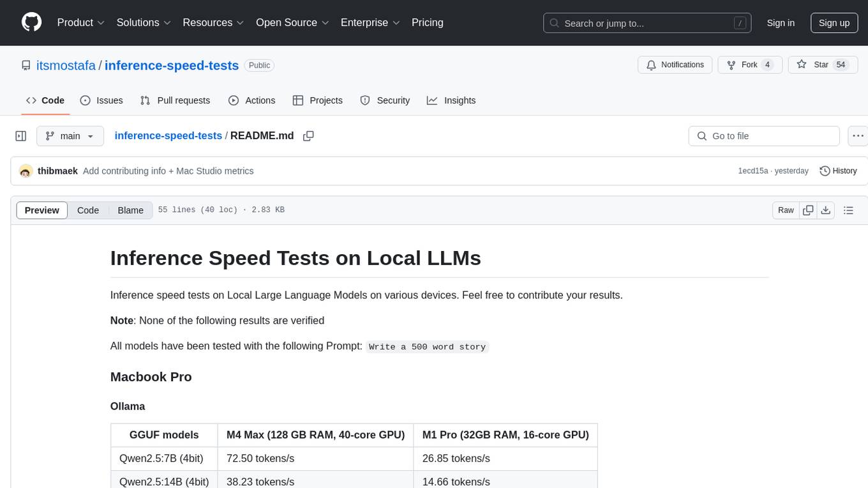
Task: Expand the Product menu
Action: 81,22
